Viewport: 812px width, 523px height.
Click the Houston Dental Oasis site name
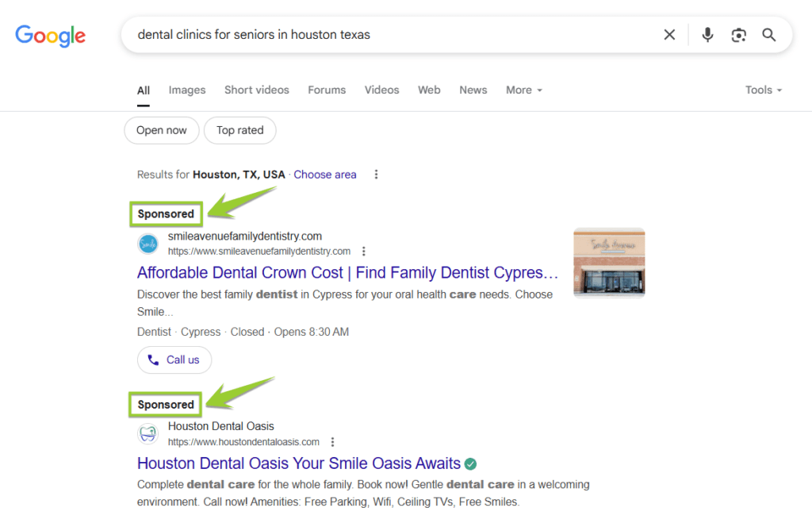221,426
